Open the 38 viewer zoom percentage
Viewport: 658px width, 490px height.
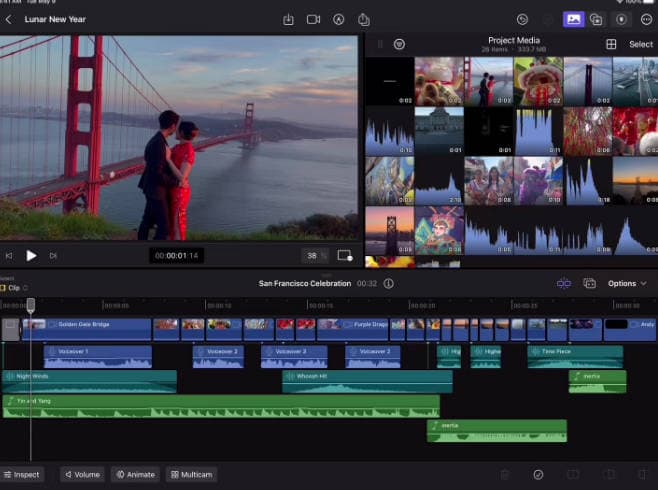point(315,255)
